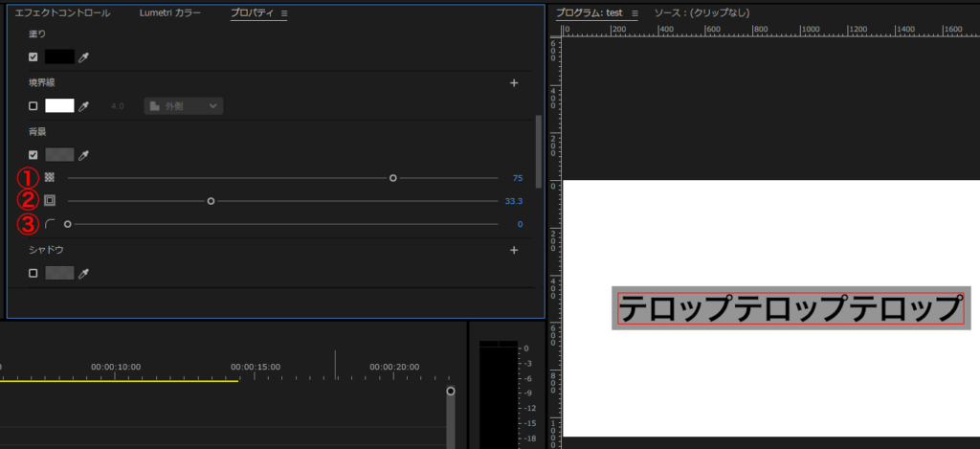Select the テロップ text in program monitor
This screenshot has height=449, width=980.
pos(790,308)
